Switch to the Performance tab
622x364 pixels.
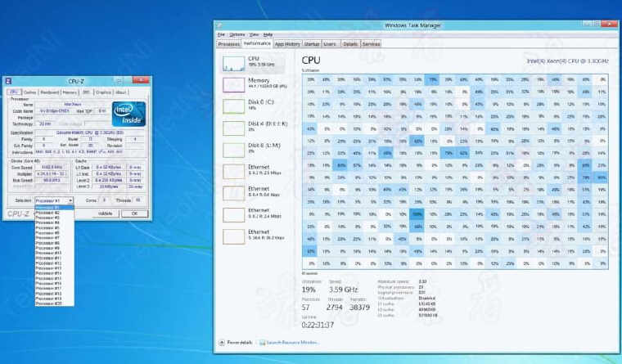click(257, 43)
